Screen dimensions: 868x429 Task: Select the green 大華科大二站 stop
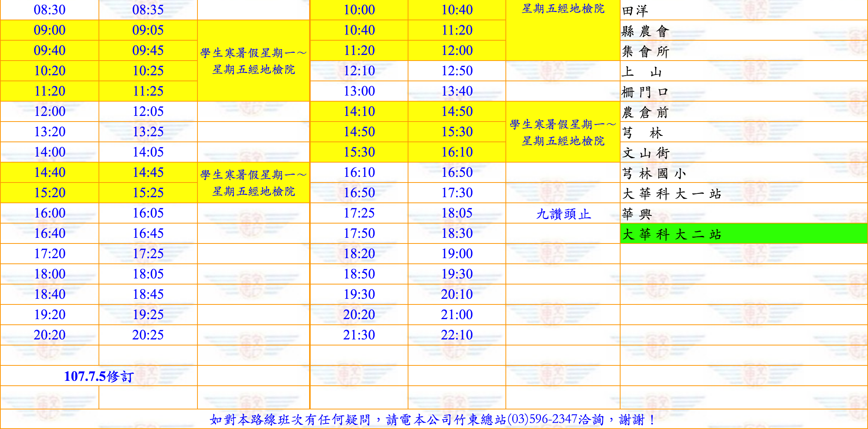pyautogui.click(x=672, y=234)
